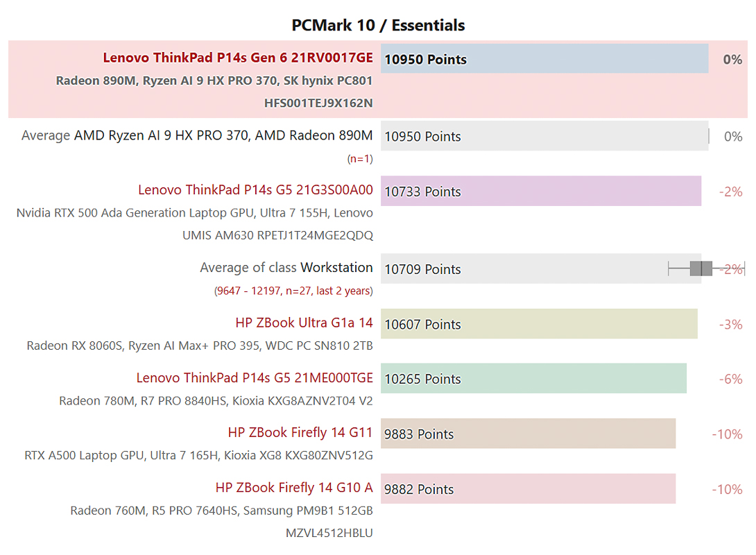Click the Radeon RX 8060S, Ryzen AI Max+ specs line
756x555 pixels.
(200, 345)
